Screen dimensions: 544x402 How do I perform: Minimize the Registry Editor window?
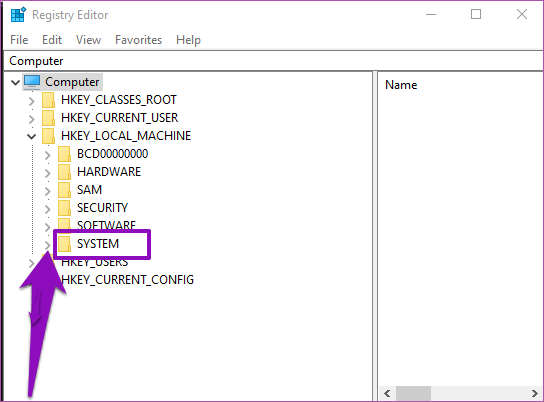(431, 15)
